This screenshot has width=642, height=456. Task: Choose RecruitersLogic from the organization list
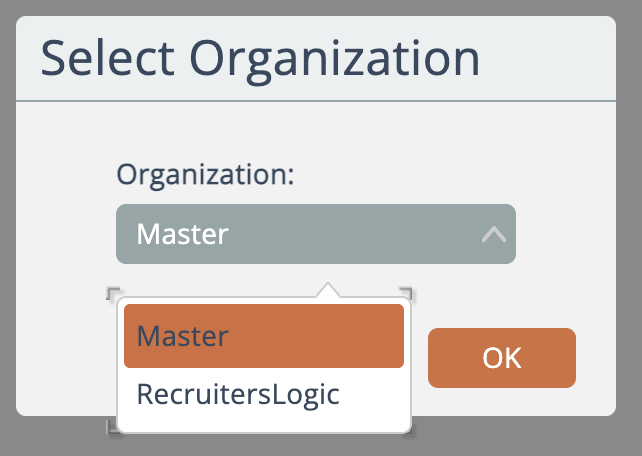(x=238, y=394)
